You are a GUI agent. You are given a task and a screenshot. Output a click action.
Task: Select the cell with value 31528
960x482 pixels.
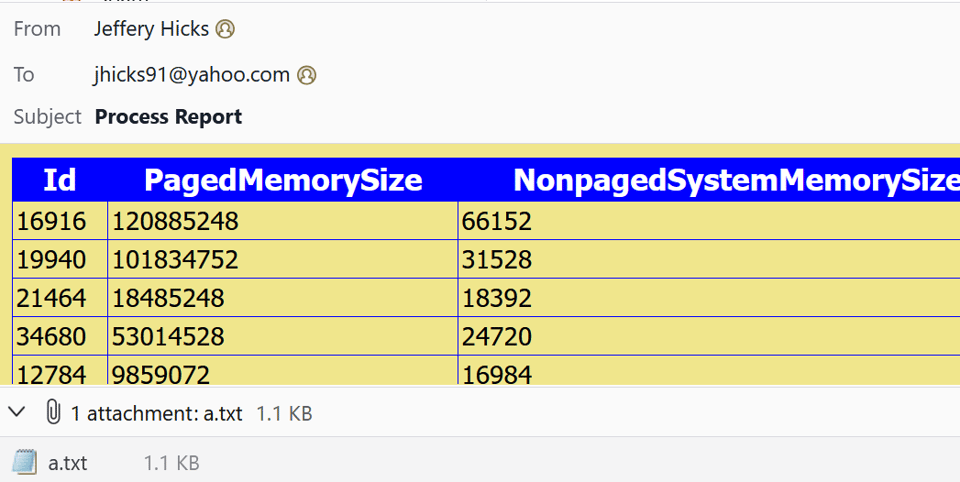[x=709, y=260]
